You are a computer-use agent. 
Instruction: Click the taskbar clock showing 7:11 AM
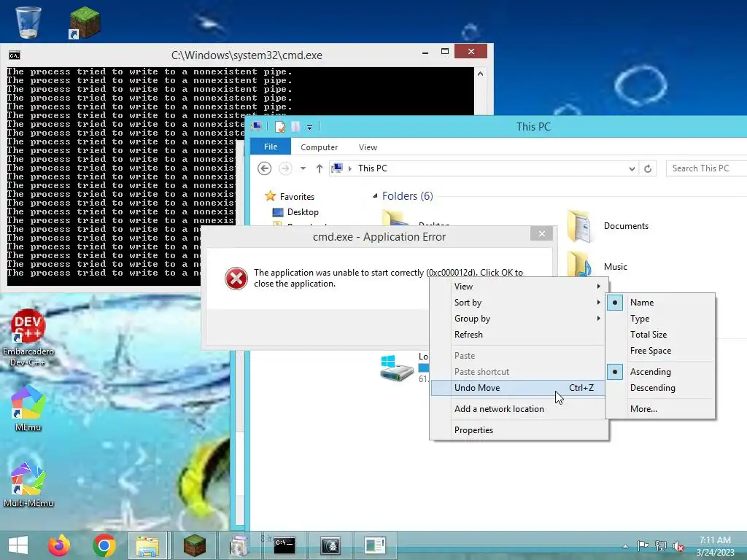(x=715, y=545)
